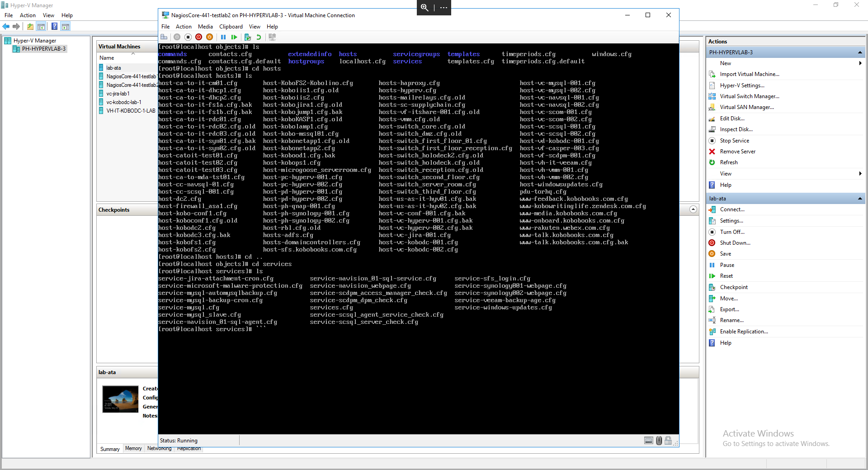Click inside the VM terminal console
The height and width of the screenshot is (470, 868).
click(x=418, y=239)
